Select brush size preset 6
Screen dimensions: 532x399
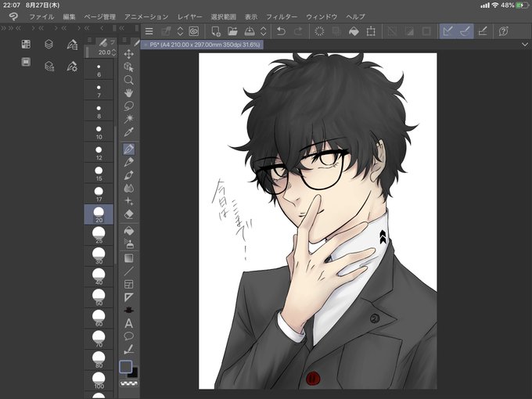99,70
